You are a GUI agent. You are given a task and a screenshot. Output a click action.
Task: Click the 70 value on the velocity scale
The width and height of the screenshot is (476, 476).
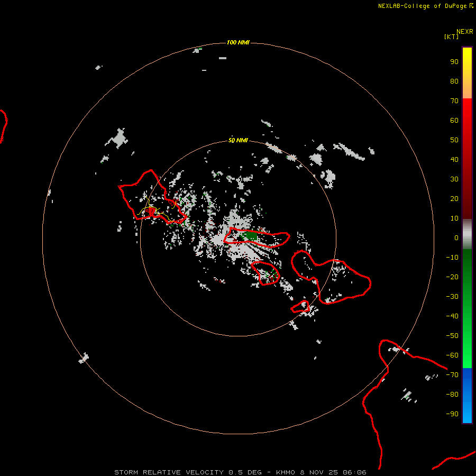pyautogui.click(x=454, y=101)
